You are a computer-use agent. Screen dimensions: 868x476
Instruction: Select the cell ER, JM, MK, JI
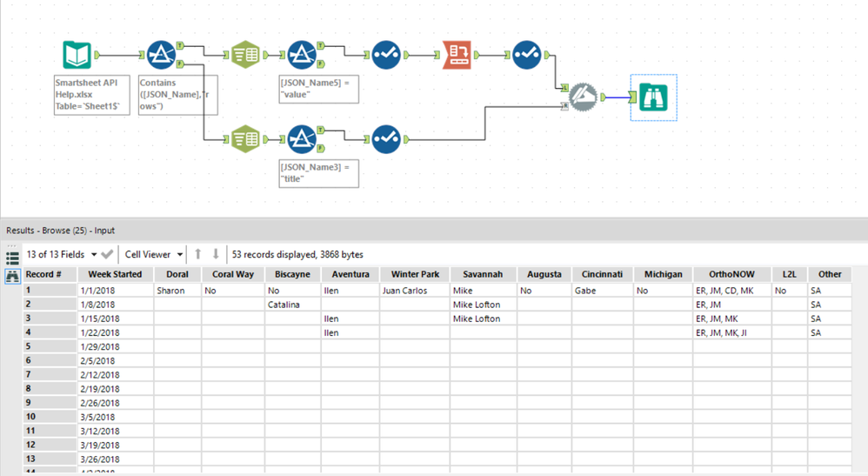731,332
